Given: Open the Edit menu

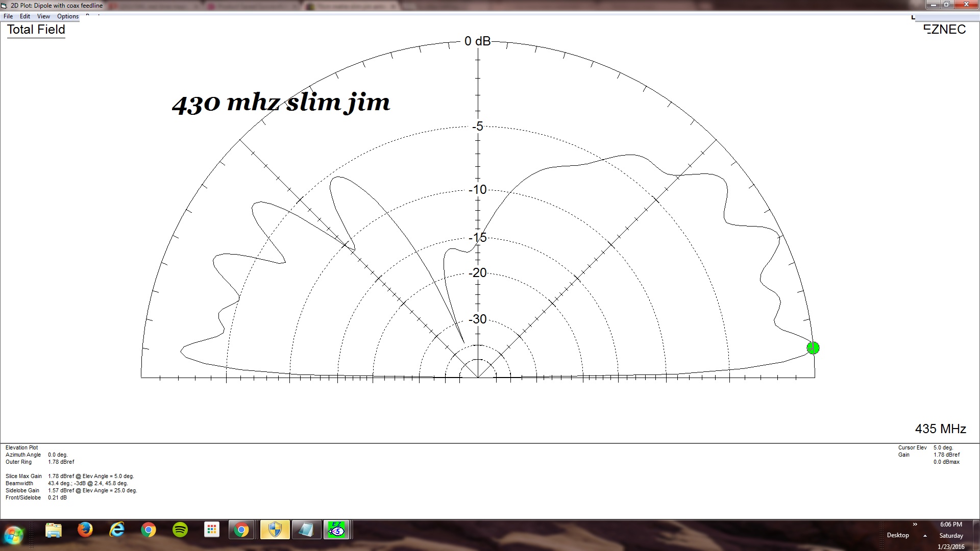Looking at the screenshot, I should tap(25, 16).
